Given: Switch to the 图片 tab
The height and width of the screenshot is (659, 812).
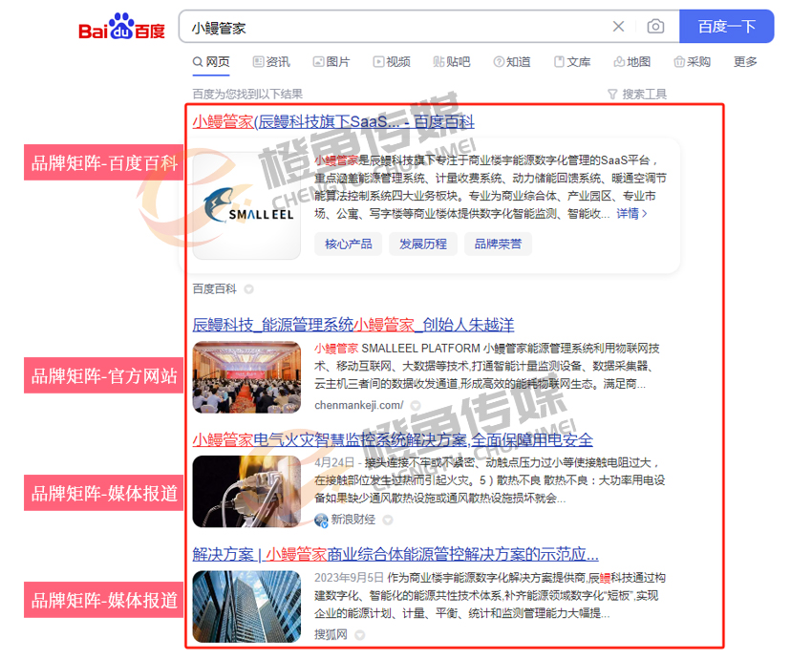Looking at the screenshot, I should pyautogui.click(x=331, y=62).
